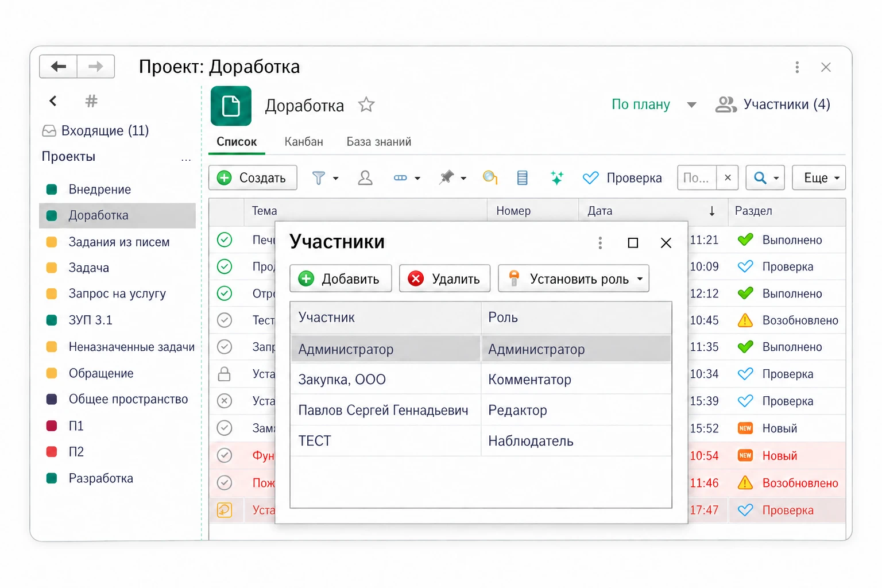Image resolution: width=882 pixels, height=588 pixels.
Task: Open the Установить роль dropdown
Action: 574,278
